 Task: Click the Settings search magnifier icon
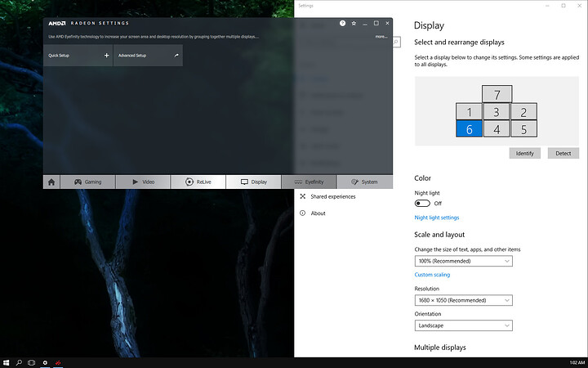(x=396, y=42)
